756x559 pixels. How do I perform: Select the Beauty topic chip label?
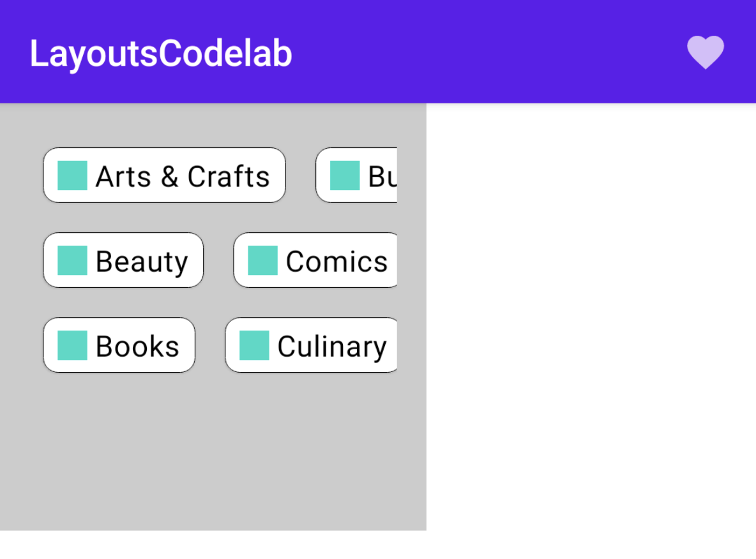[142, 261]
